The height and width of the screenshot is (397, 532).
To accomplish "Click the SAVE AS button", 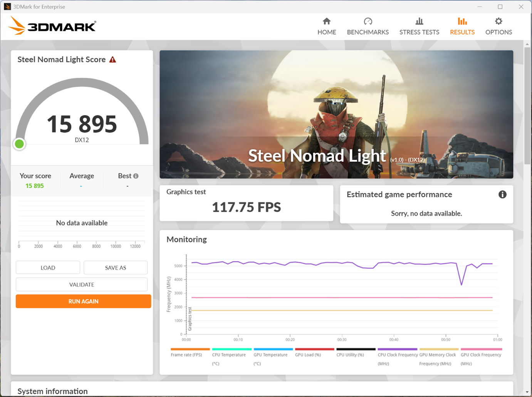I will click(116, 268).
